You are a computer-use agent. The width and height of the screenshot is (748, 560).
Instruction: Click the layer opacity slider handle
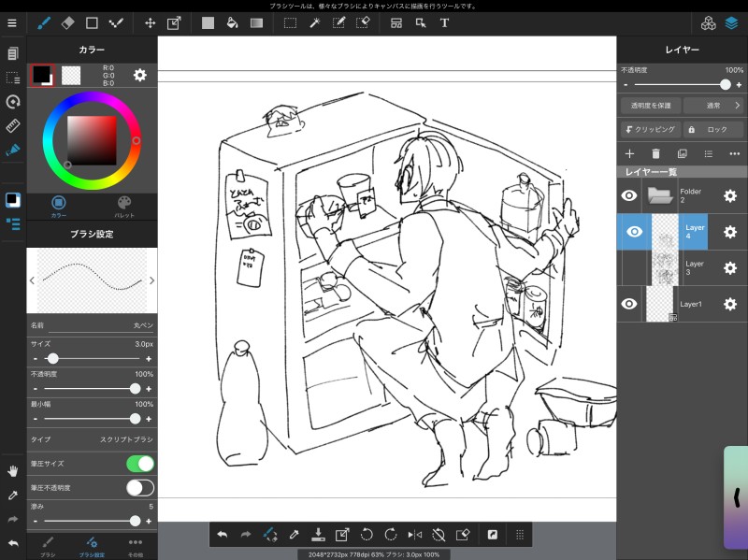(x=726, y=85)
